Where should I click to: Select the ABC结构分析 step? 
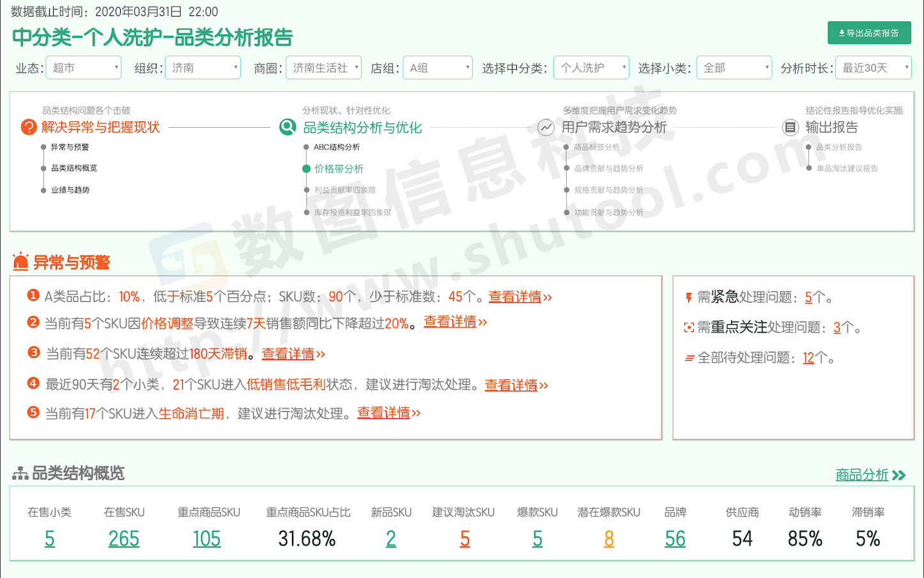click(336, 147)
